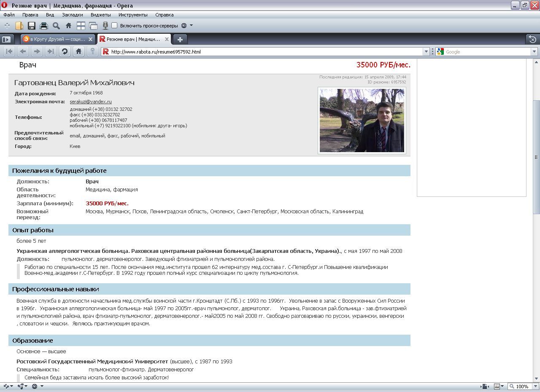Click the Профессиональные навыки section header
540x392 pixels.
point(209,289)
